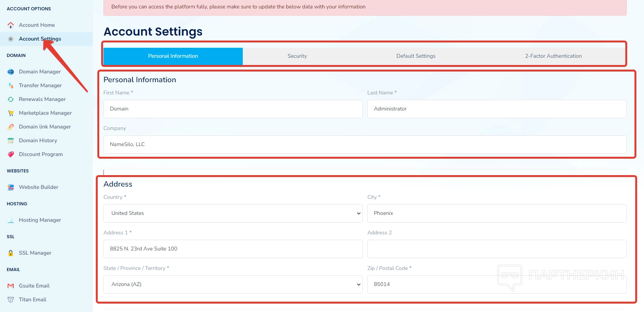The image size is (644, 312).
Task: Click the First Name input field
Action: 233,109
